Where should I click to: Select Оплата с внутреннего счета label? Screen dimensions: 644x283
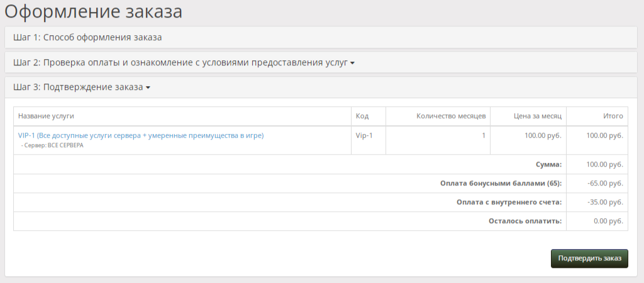point(509,202)
